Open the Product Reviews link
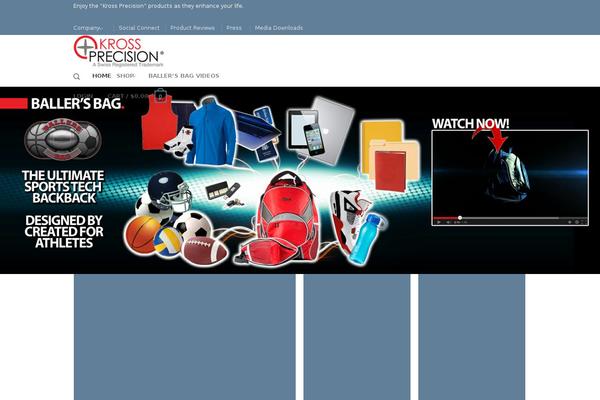This screenshot has height=400, width=600. (192, 28)
